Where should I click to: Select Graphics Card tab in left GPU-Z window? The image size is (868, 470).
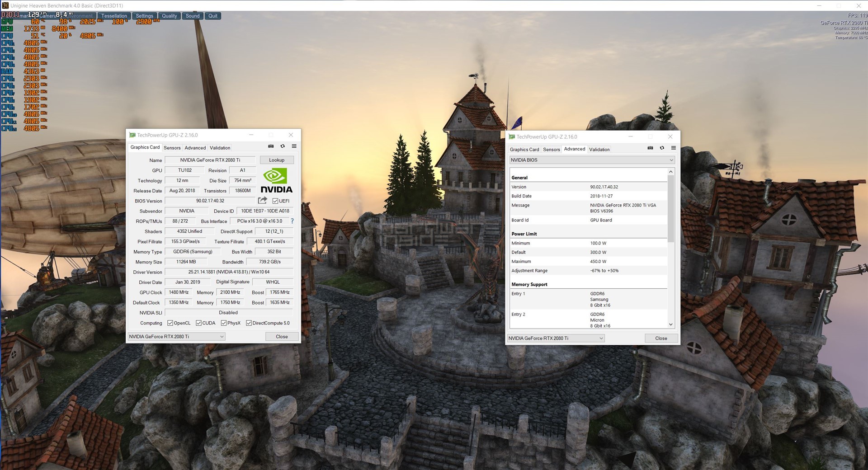click(x=145, y=147)
